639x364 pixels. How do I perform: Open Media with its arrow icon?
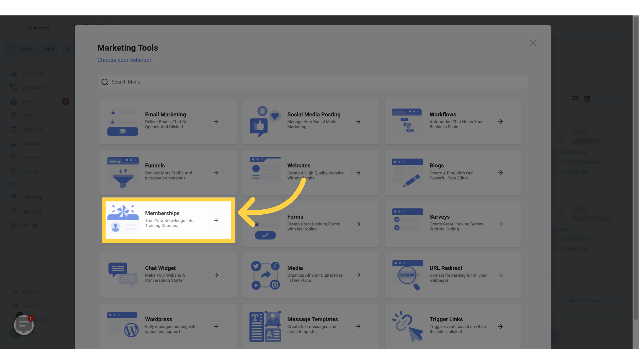[x=358, y=275]
